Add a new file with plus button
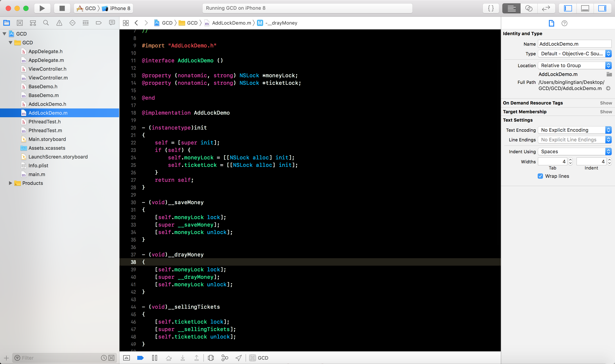 6,358
